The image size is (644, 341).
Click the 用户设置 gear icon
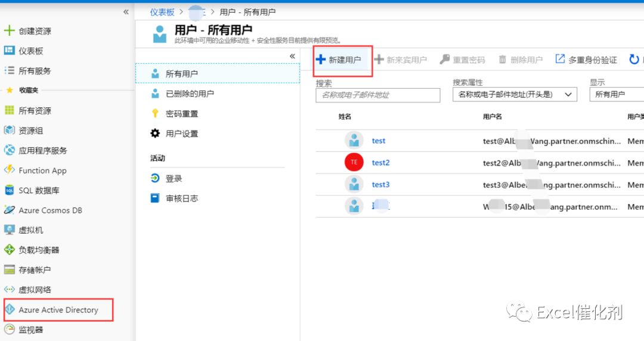click(155, 133)
